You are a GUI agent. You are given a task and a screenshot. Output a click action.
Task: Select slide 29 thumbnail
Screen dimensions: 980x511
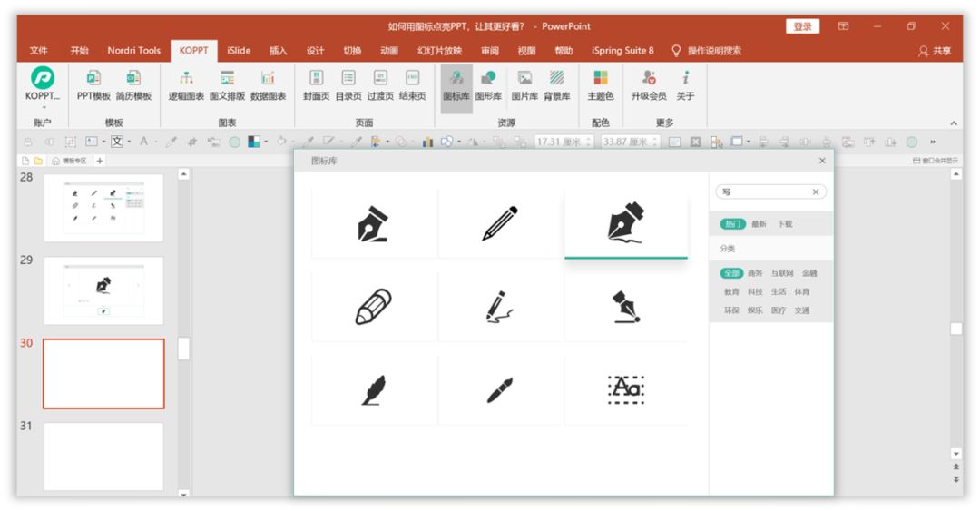(x=103, y=290)
